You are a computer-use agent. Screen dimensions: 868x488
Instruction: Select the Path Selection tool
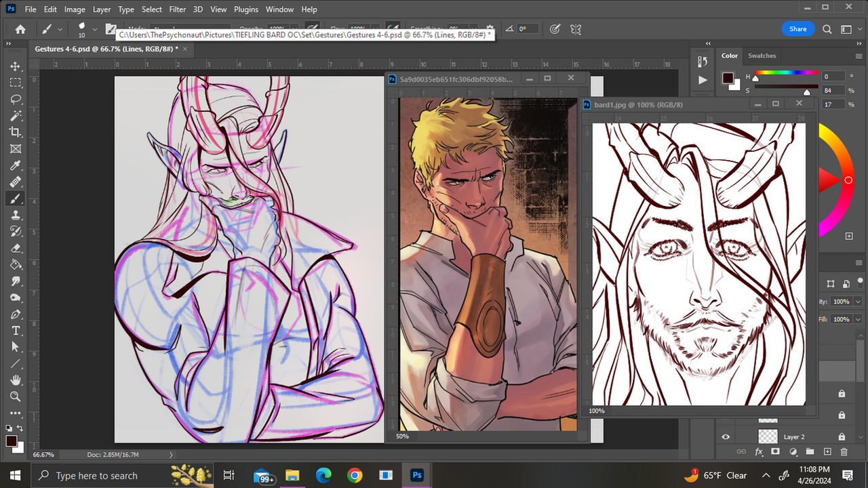(16, 347)
